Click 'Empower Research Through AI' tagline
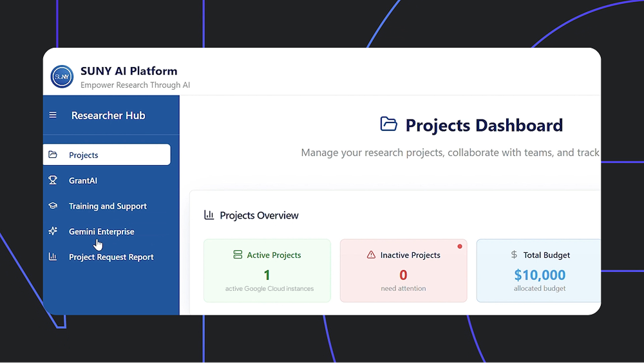644x363 pixels. 135,85
